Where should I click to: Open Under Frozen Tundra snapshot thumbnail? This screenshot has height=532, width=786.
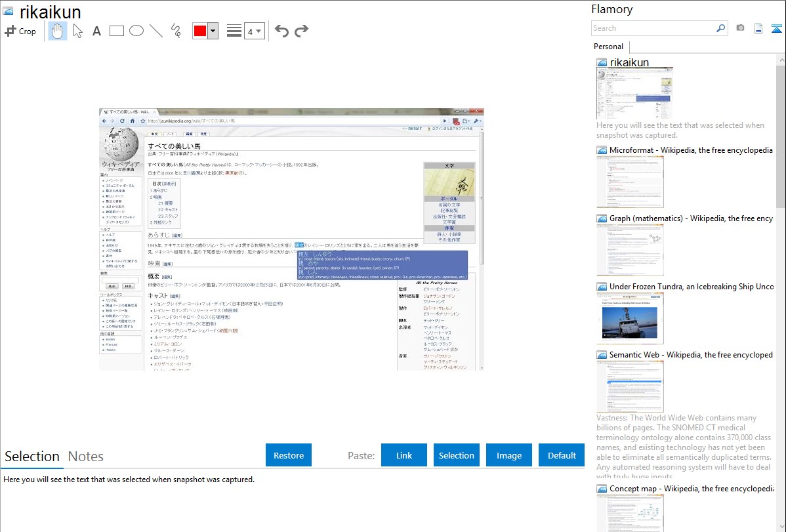(x=630, y=318)
